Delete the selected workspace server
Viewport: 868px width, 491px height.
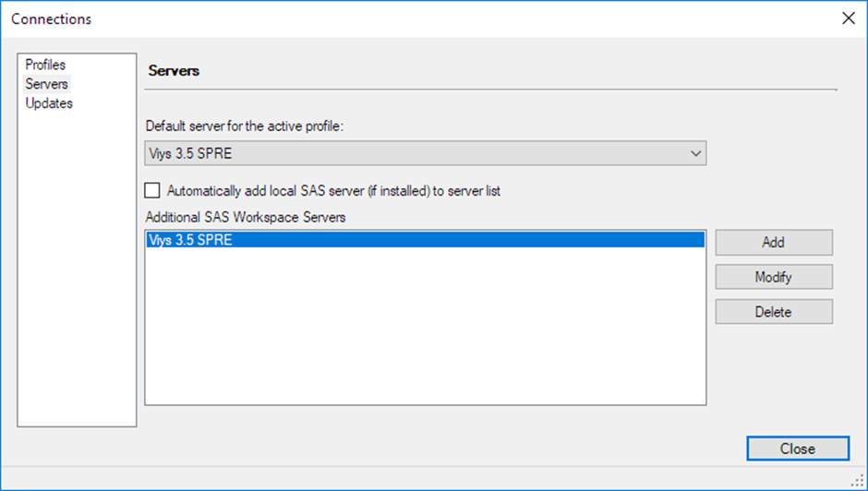(774, 312)
